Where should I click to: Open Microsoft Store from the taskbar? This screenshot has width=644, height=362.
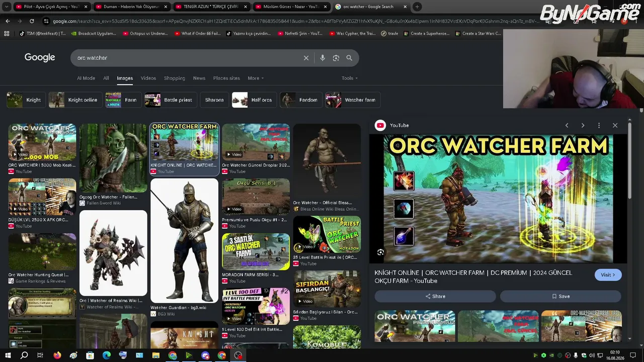[90, 355]
